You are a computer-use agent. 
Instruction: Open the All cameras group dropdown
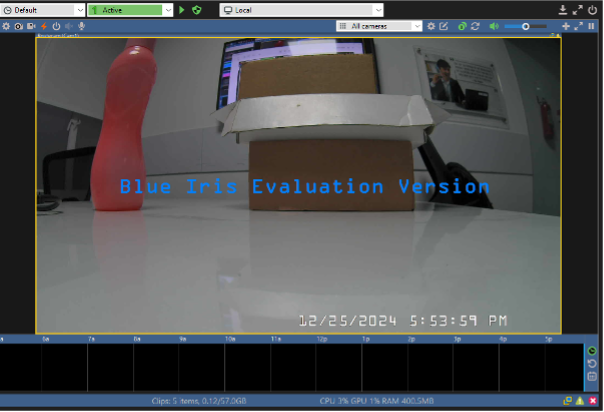[379, 26]
